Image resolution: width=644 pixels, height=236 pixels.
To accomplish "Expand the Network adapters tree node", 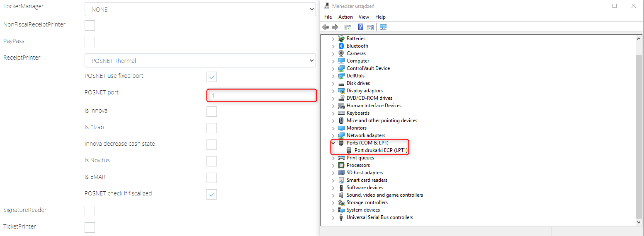I will pos(333,135).
